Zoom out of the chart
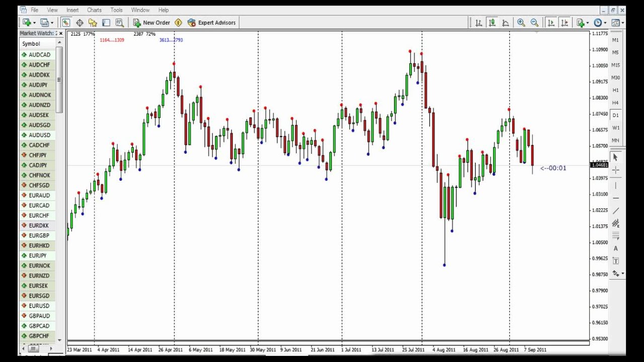The height and width of the screenshot is (362, 644). [x=534, y=23]
